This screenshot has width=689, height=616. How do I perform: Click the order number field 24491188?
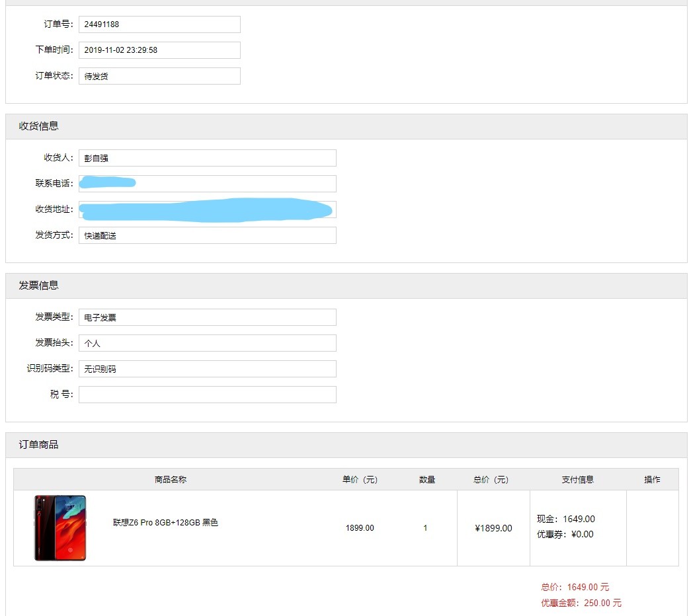159,24
